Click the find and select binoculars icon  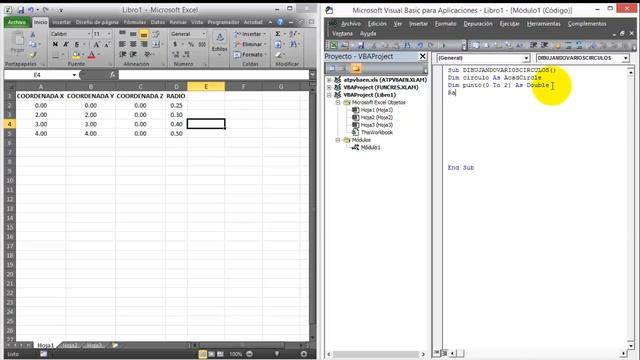293,44
